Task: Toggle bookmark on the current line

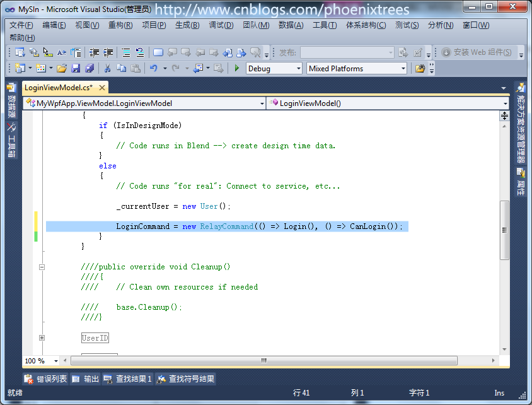Action: pos(158,52)
